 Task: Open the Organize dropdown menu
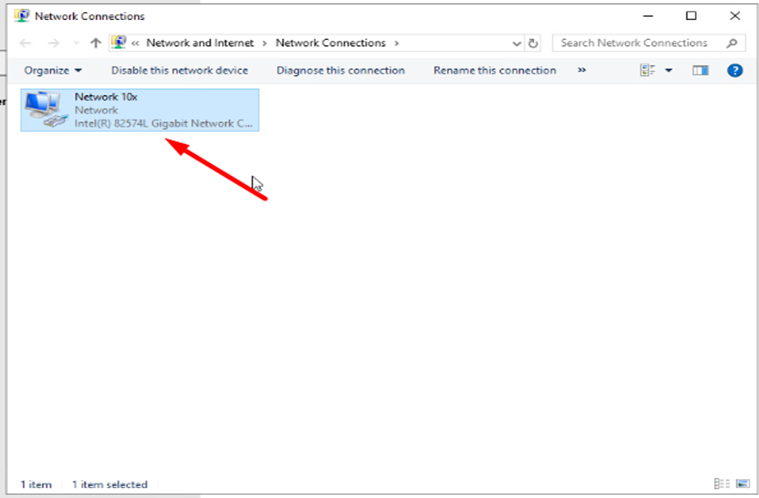[x=53, y=70]
